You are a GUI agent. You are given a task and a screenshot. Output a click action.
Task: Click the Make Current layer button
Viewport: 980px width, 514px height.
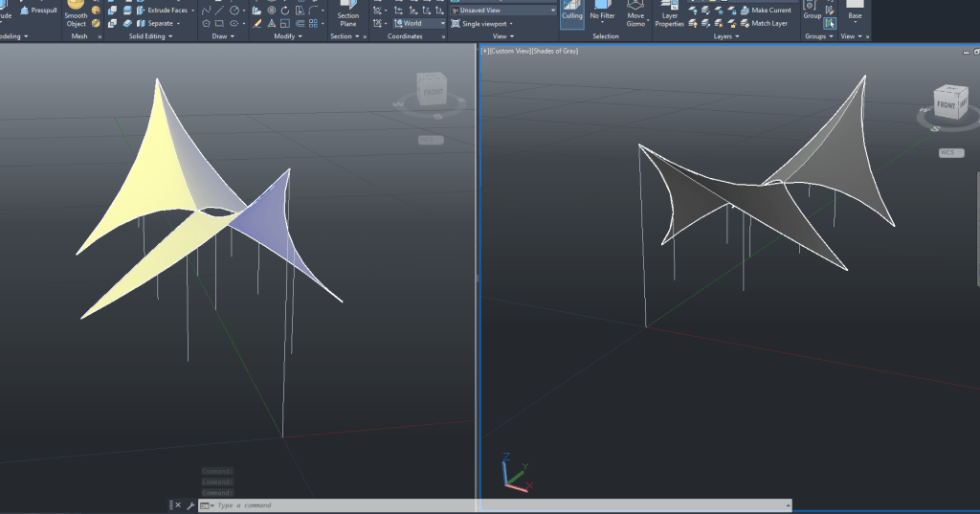(770, 11)
